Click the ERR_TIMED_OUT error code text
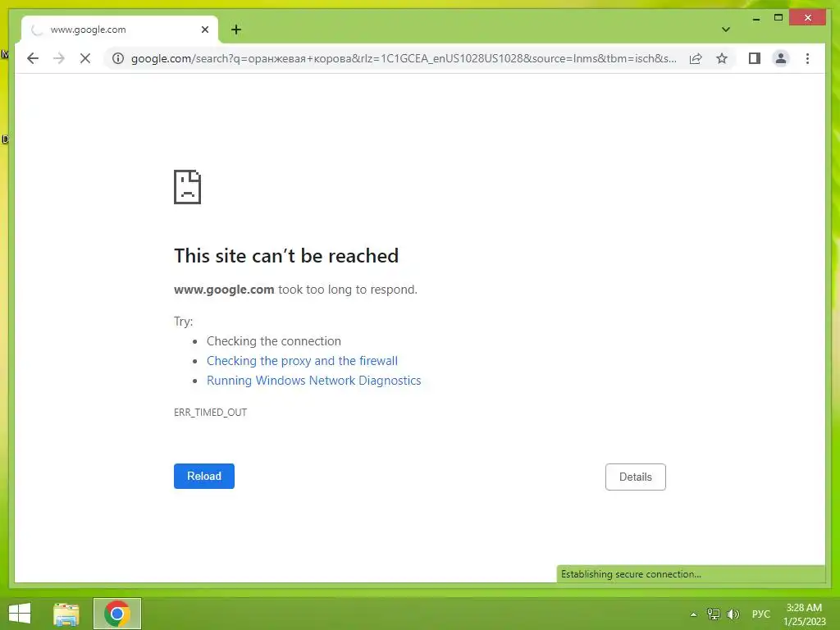840x630 pixels. pos(211,413)
